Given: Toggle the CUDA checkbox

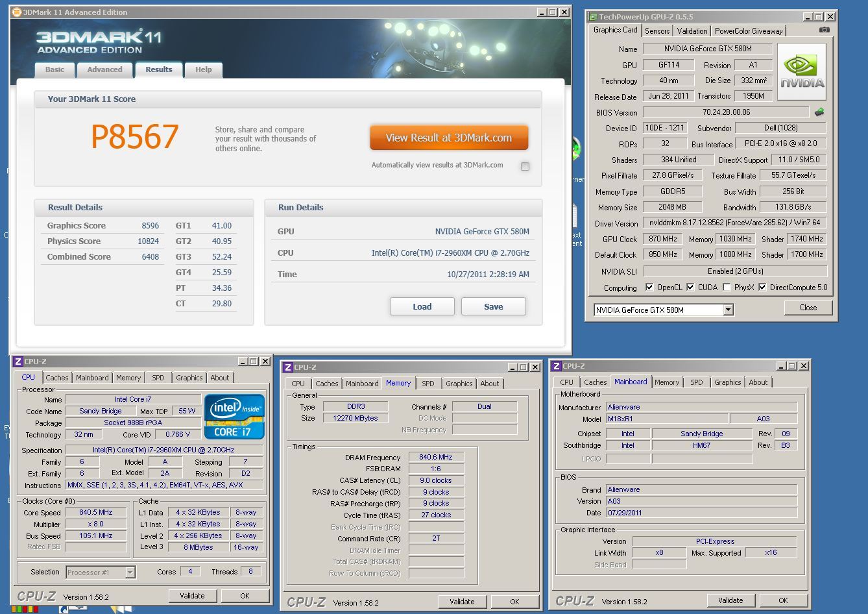Looking at the screenshot, I should pos(690,287).
